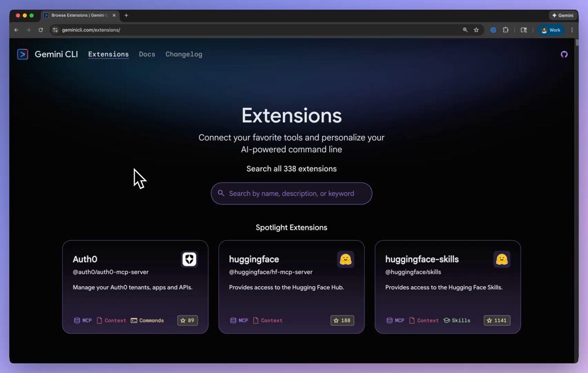Open a new browser tab
Image resolution: width=588 pixels, height=373 pixels.
pyautogui.click(x=126, y=16)
